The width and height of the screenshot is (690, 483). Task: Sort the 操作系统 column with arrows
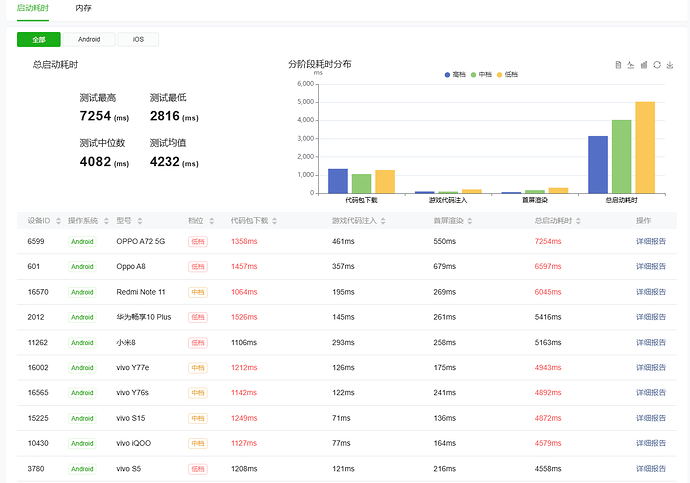(x=106, y=221)
